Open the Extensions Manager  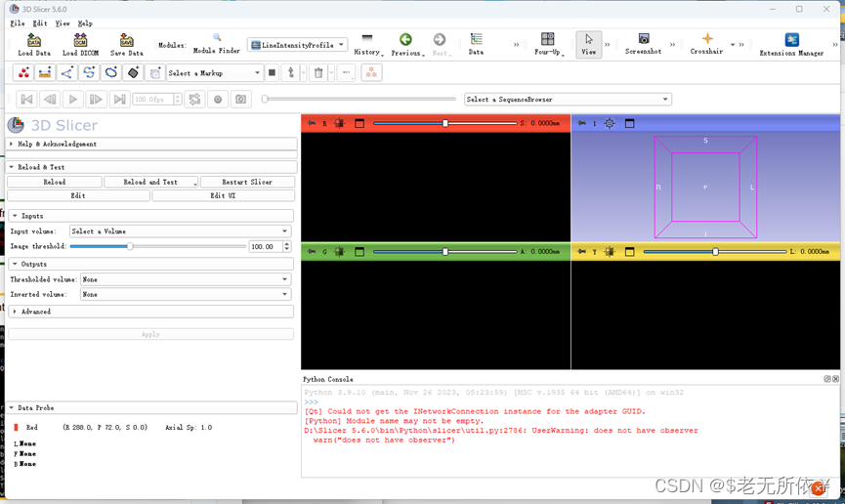(x=791, y=45)
